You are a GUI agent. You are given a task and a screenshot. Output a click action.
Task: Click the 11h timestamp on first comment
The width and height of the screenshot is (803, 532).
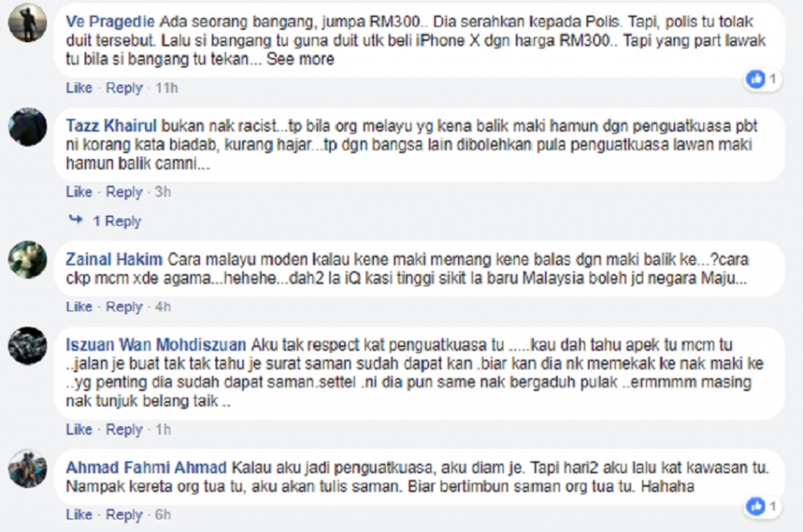(x=166, y=88)
